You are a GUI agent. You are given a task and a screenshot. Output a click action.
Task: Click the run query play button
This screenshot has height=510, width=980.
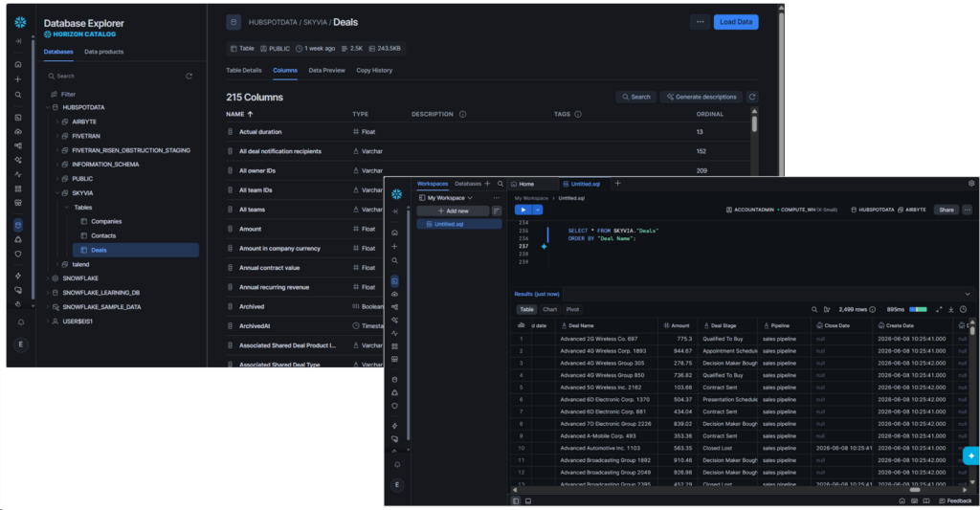pyautogui.click(x=523, y=210)
